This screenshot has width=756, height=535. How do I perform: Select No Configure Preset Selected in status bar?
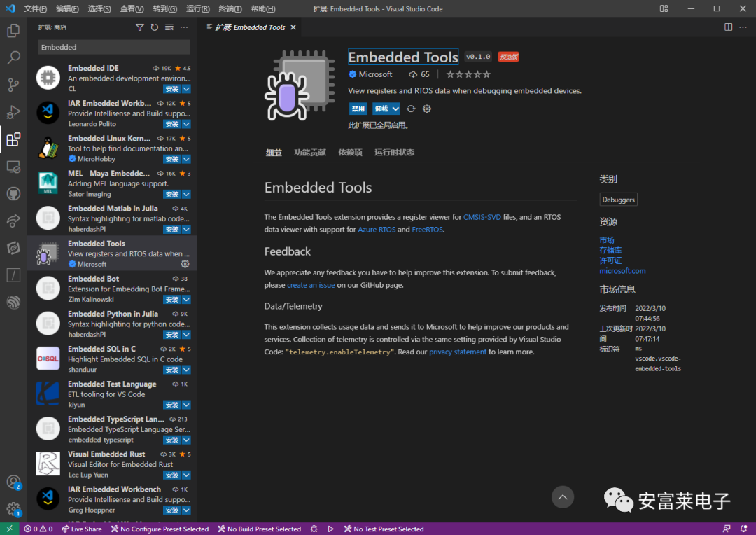click(x=160, y=529)
